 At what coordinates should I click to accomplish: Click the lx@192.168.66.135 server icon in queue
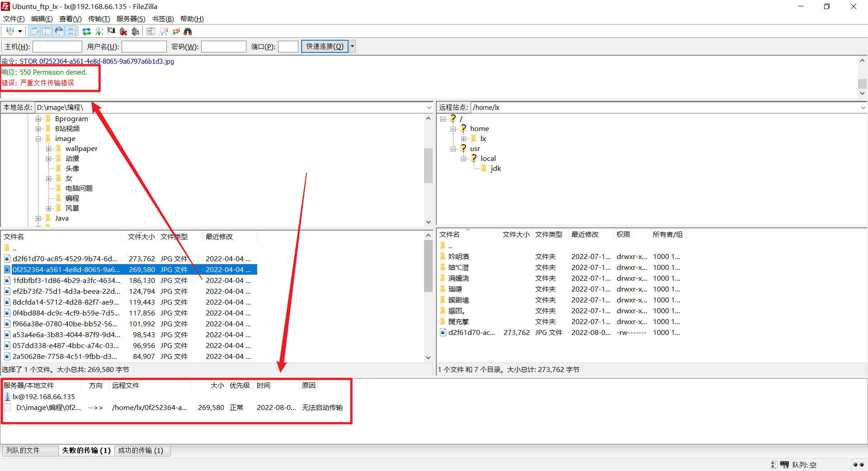pyautogui.click(x=7, y=397)
